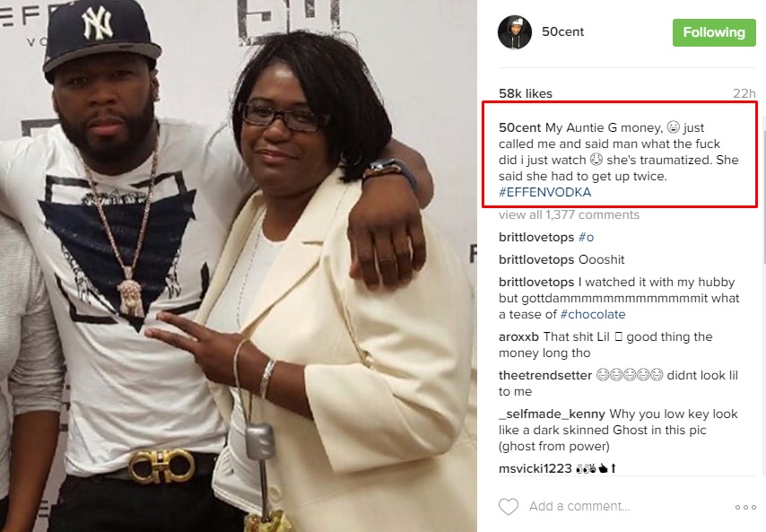Image resolution: width=766 pixels, height=532 pixels.
Task: Open the #o hashtag in comments
Action: point(586,237)
